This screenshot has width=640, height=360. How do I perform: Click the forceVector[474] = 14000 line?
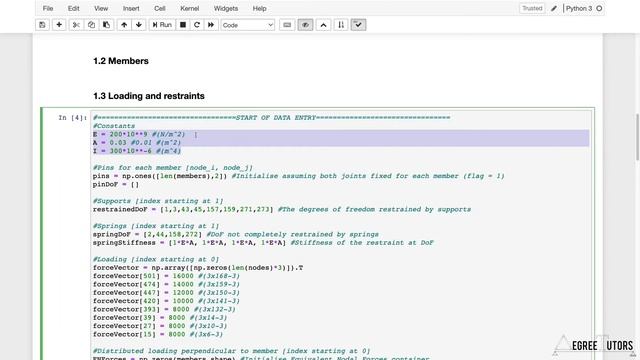pyautogui.click(x=166, y=284)
